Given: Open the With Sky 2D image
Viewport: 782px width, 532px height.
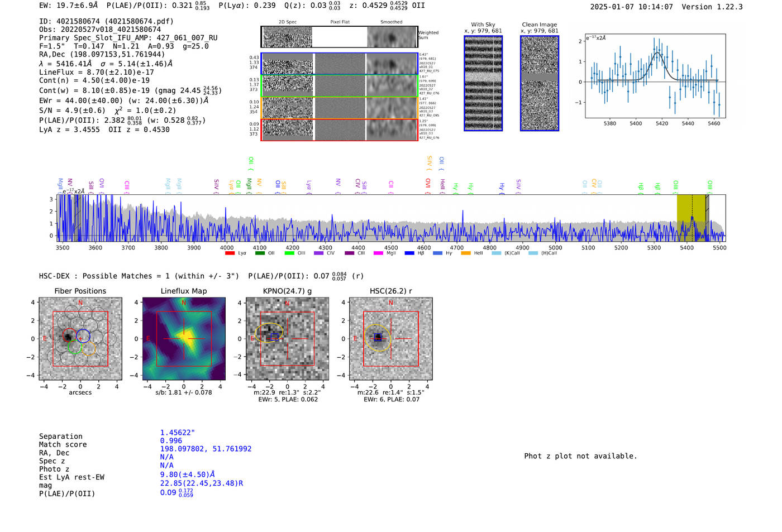Looking at the screenshot, I should pyautogui.click(x=483, y=83).
